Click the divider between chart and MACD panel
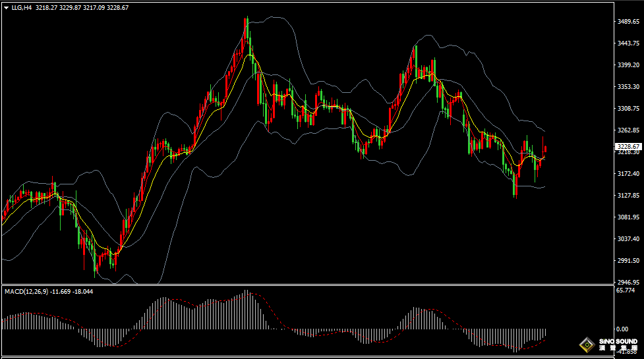The image size is (644, 359). pyautogui.click(x=307, y=285)
